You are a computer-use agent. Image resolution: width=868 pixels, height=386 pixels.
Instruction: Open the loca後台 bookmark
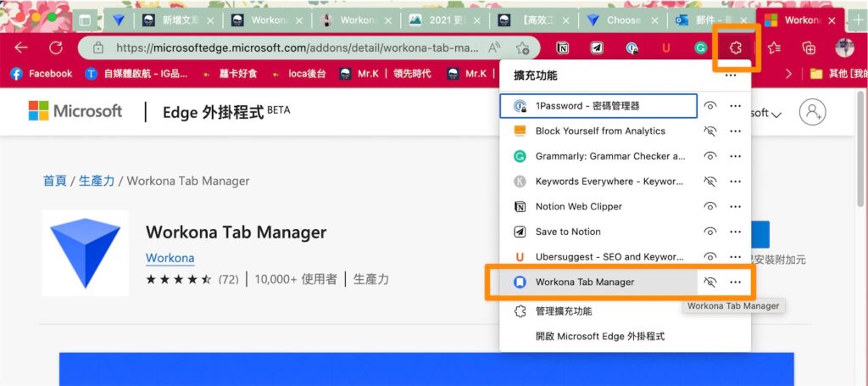[299, 74]
